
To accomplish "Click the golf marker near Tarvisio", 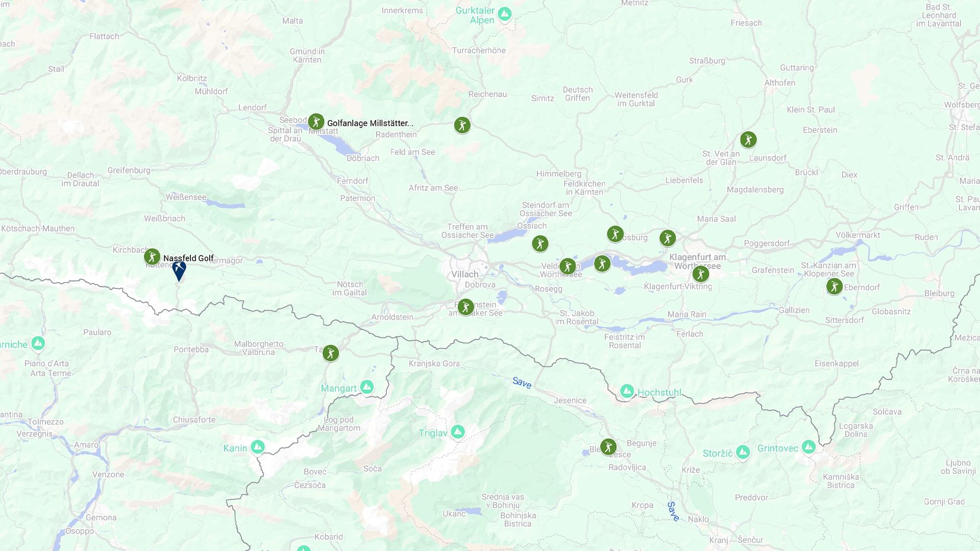I will coord(331,353).
